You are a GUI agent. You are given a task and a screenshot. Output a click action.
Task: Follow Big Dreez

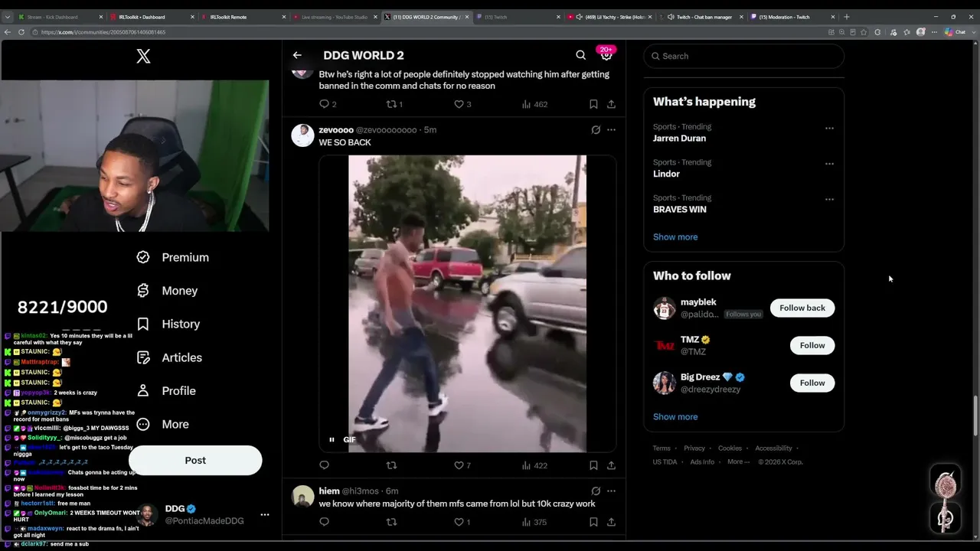[x=812, y=383]
